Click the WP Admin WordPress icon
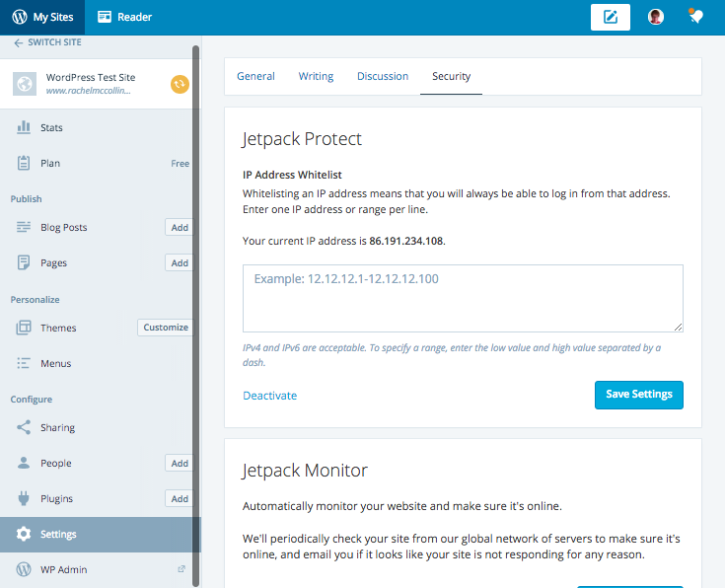 (24, 569)
